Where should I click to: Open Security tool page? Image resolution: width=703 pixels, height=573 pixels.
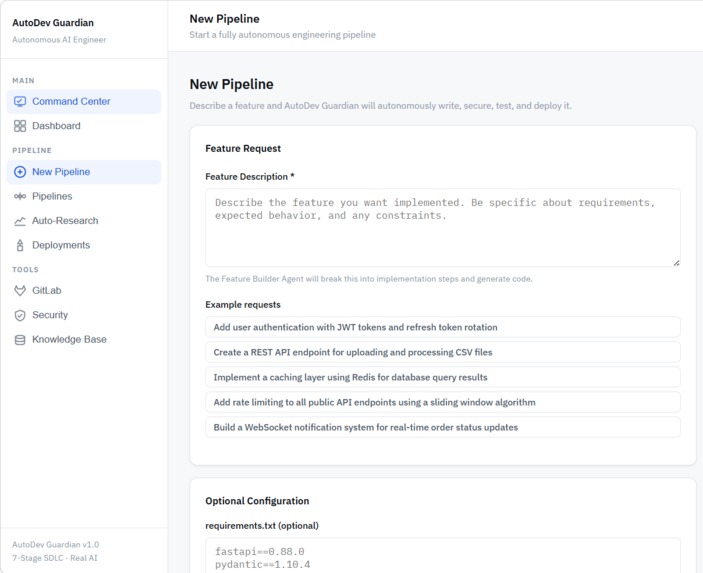pos(84,315)
